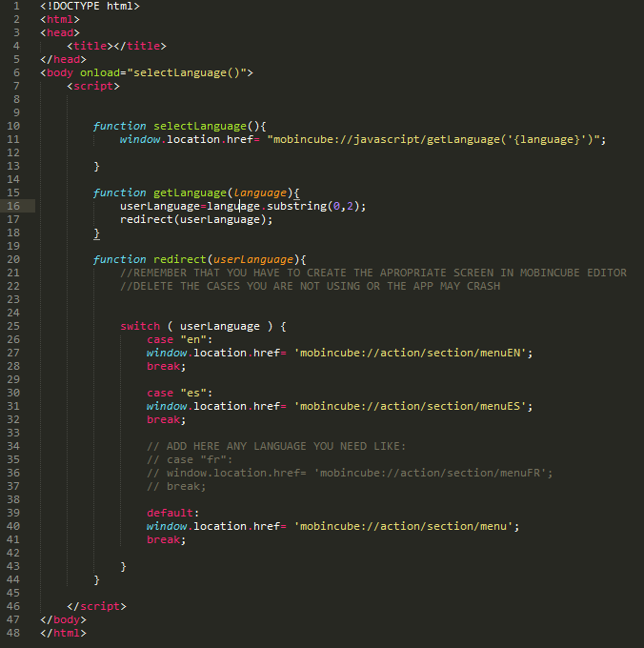Click the closing '</html>' tag

pos(63,633)
